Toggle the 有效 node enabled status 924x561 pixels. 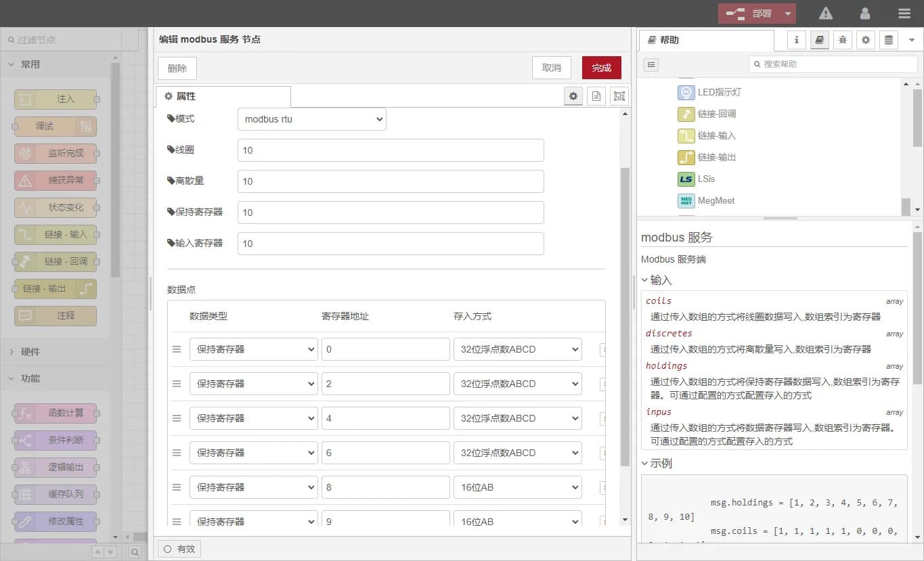tap(179, 549)
